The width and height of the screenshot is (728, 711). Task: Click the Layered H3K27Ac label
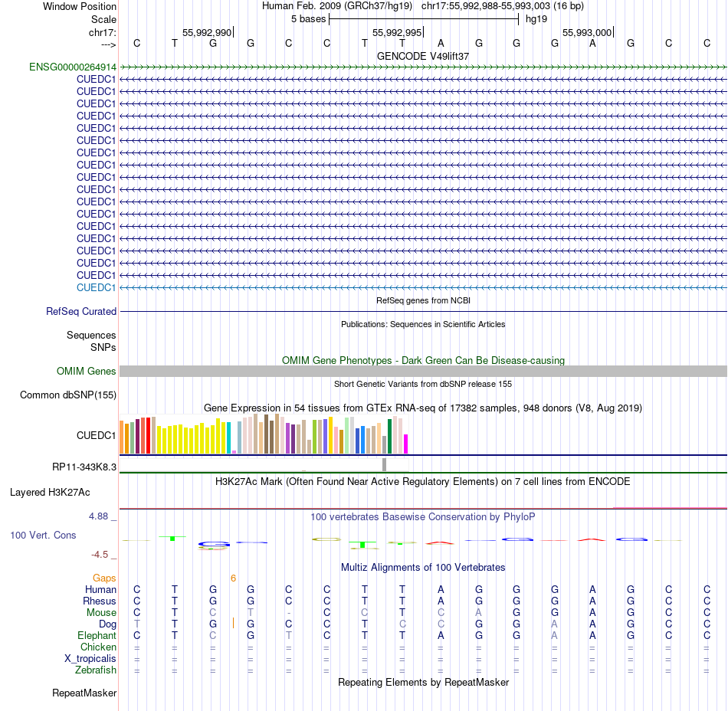[x=50, y=493]
